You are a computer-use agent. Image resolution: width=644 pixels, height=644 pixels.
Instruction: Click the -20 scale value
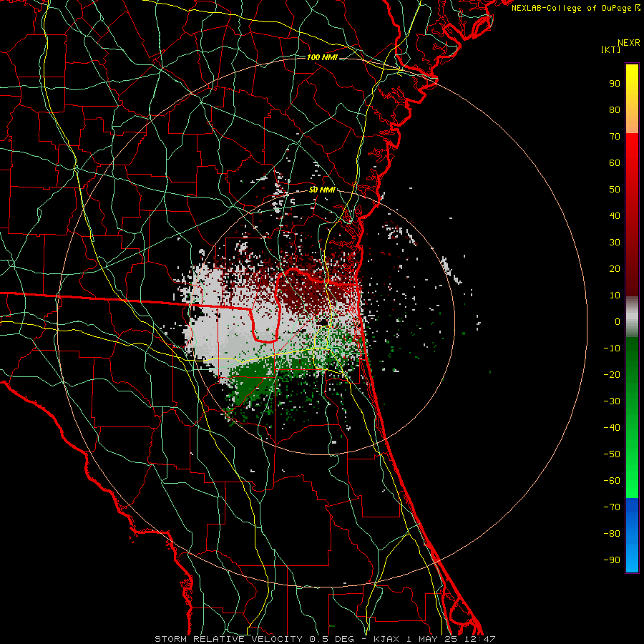pos(612,374)
